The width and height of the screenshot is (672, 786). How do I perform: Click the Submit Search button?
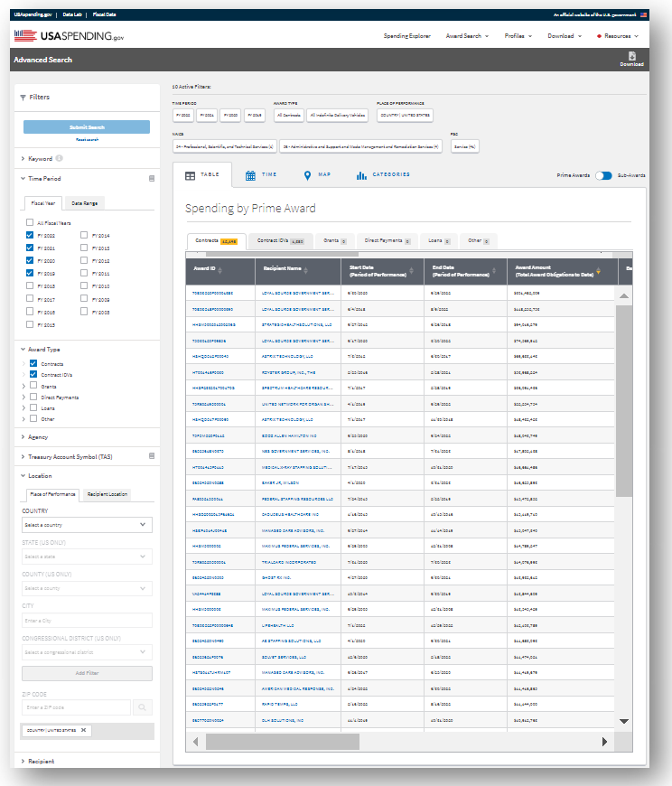pyautogui.click(x=87, y=126)
